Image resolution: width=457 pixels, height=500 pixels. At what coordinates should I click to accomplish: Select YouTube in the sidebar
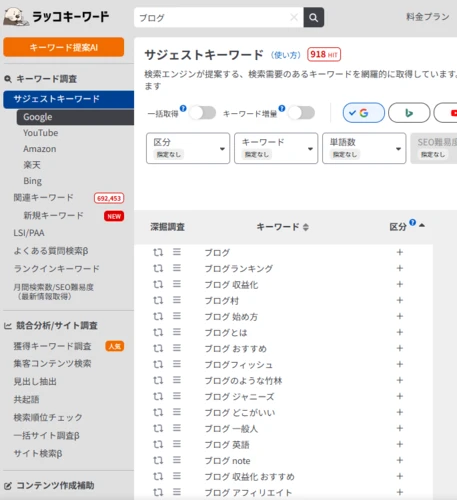pyautogui.click(x=41, y=133)
